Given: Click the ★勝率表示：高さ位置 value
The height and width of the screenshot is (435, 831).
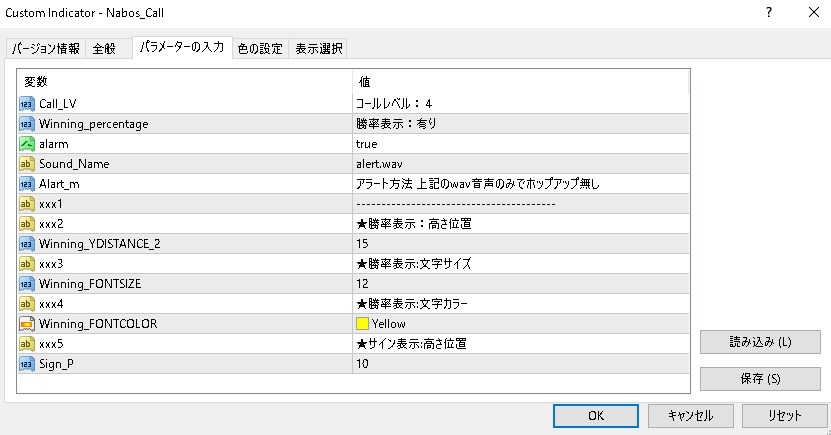Looking at the screenshot, I should 414,224.
